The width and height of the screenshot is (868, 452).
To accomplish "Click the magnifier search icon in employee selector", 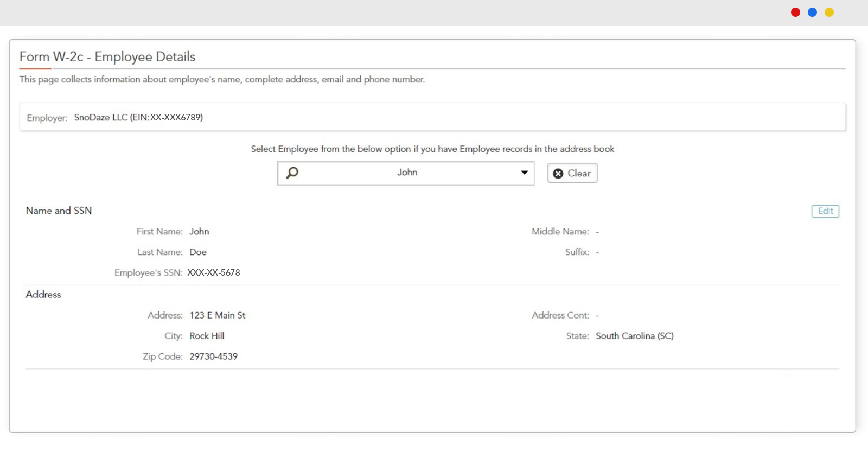I will coord(292,173).
